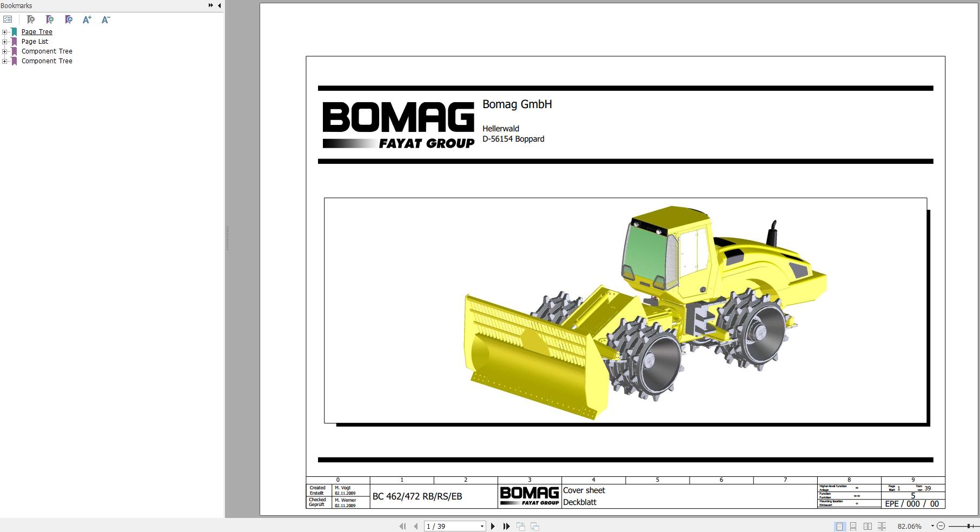Select the Page Tree bookmark

37,32
